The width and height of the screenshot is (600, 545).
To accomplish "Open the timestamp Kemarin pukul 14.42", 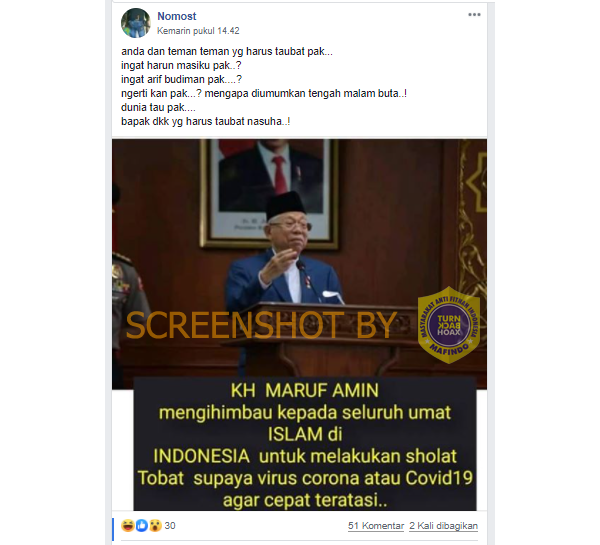I will (x=198, y=31).
